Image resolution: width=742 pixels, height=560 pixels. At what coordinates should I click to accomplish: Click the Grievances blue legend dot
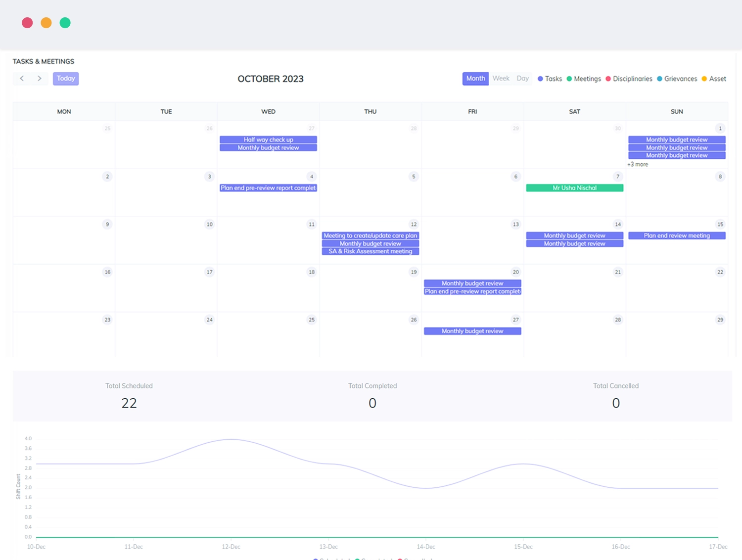coord(659,79)
